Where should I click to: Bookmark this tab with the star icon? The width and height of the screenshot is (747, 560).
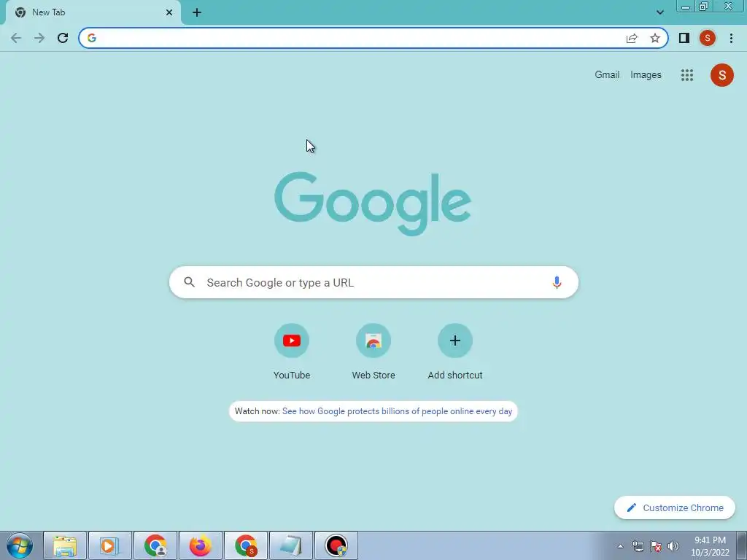[x=655, y=38]
